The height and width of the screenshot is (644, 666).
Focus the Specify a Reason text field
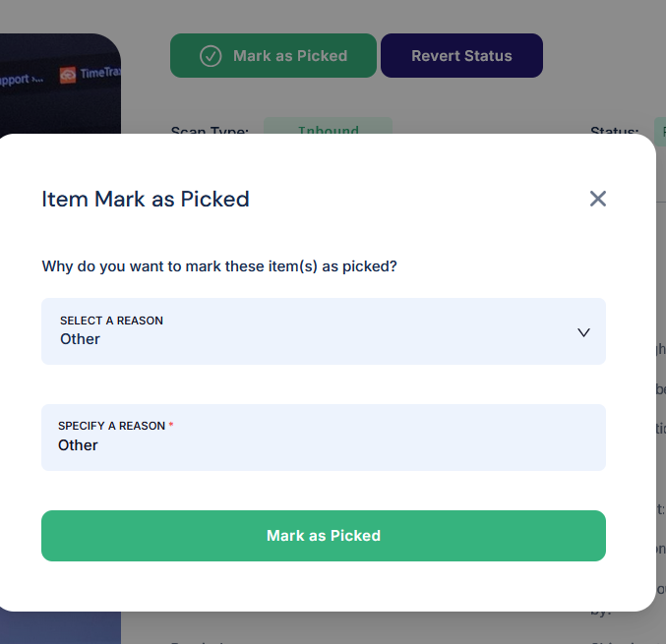click(324, 438)
